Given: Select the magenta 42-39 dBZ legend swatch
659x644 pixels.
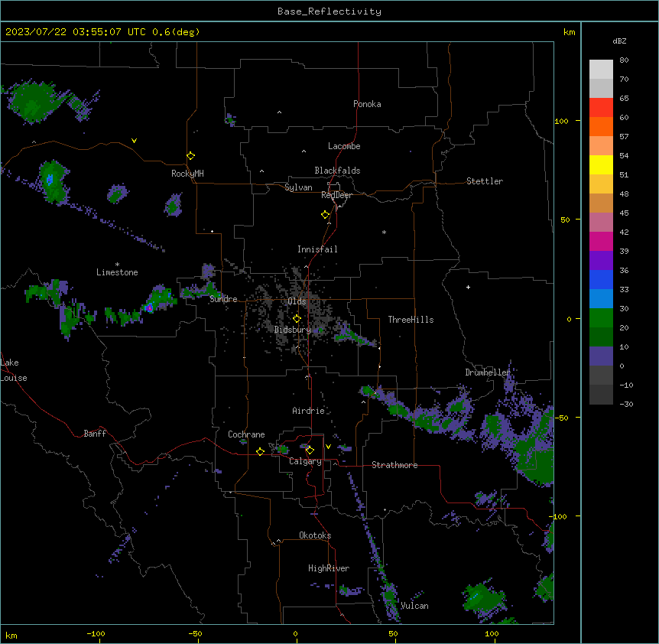Looking at the screenshot, I should [x=601, y=241].
